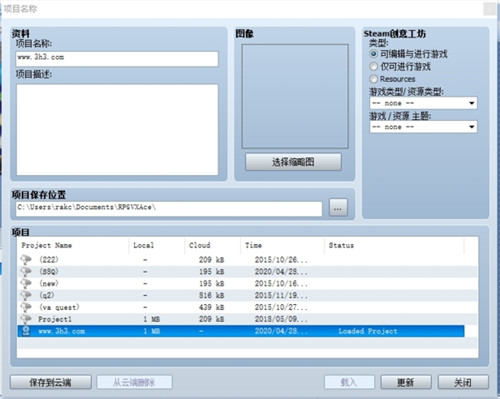
Task: Select the www.3h3.com highlighted project row name
Action: coord(62,331)
